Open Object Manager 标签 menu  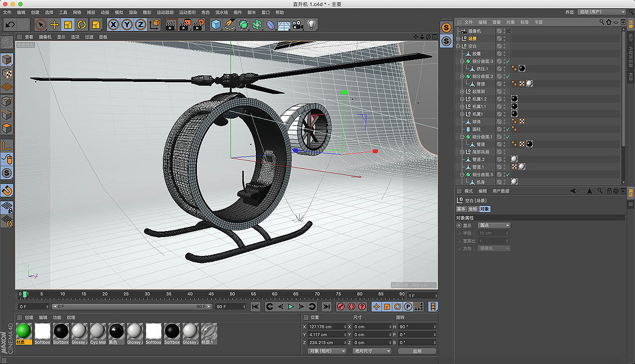click(524, 22)
